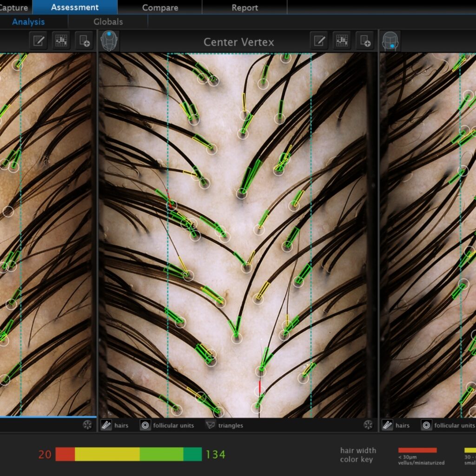The image size is (476, 476).
Task: Open the Report tab
Action: (x=245, y=7)
